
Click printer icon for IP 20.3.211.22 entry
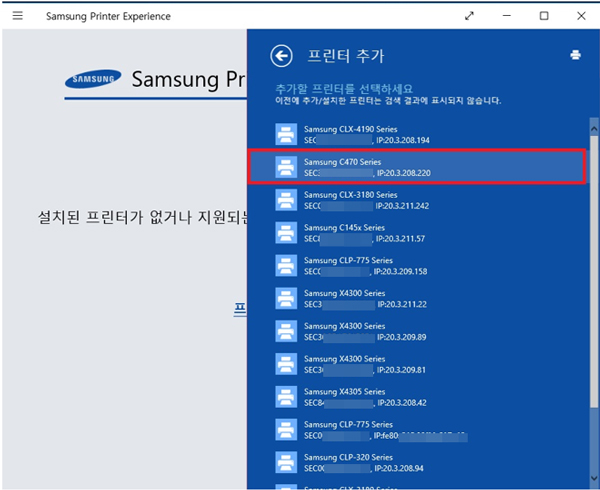point(286,298)
